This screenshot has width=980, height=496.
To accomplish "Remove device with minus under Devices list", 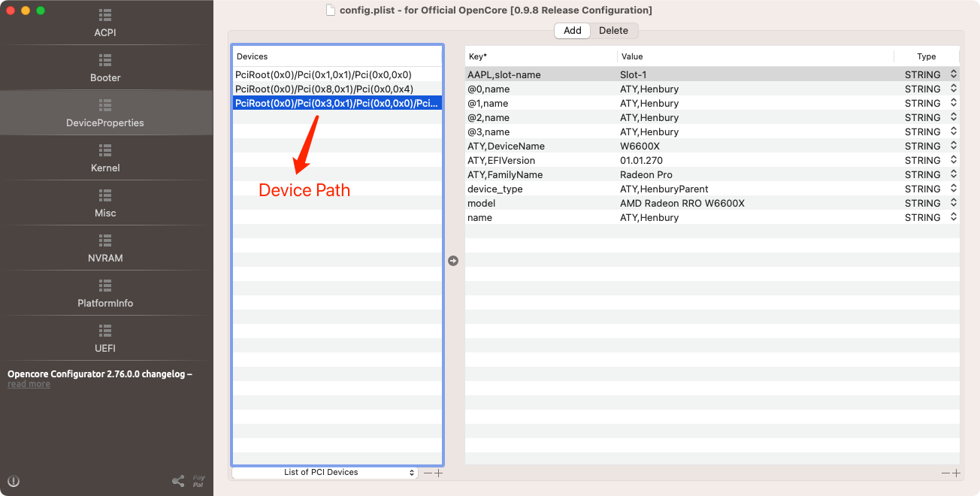I will (428, 473).
